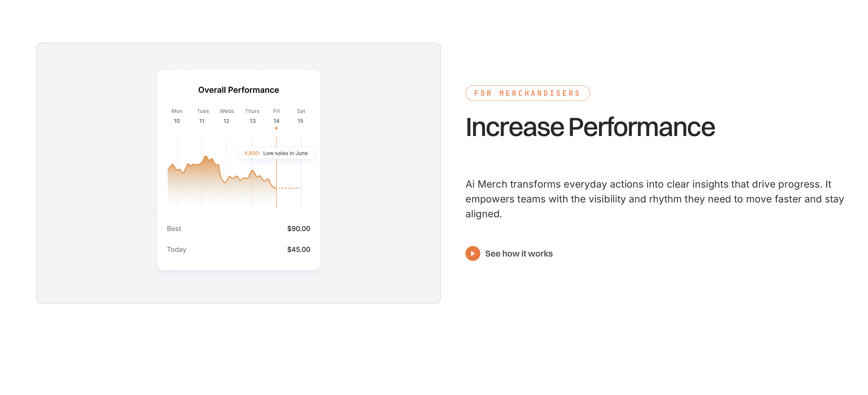
Task: Click the 4,890 value in tooltip
Action: point(252,153)
